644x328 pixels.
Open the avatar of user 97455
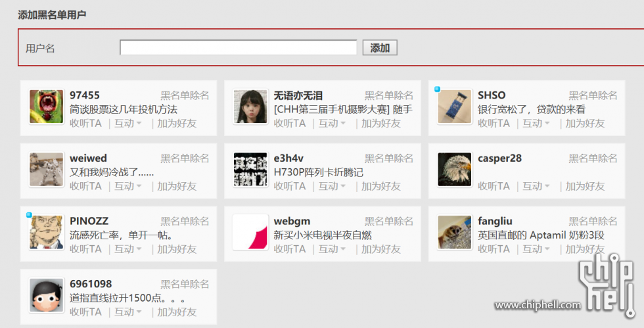tap(47, 106)
